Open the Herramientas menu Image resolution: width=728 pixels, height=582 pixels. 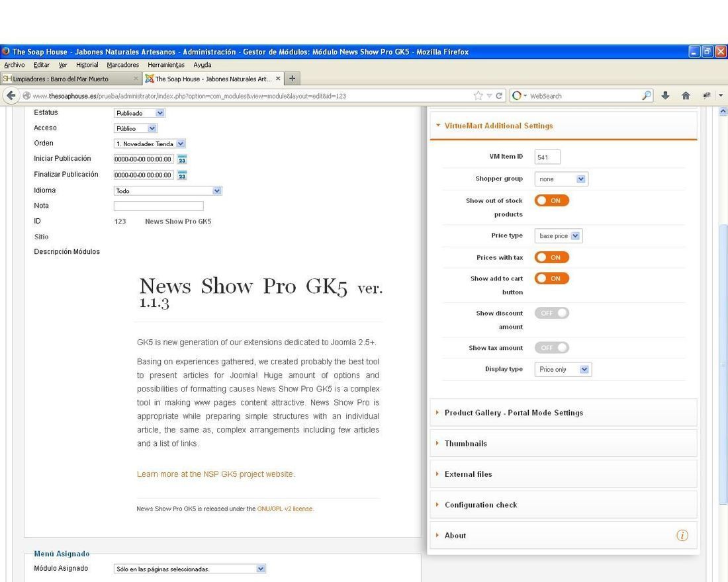coord(166,65)
